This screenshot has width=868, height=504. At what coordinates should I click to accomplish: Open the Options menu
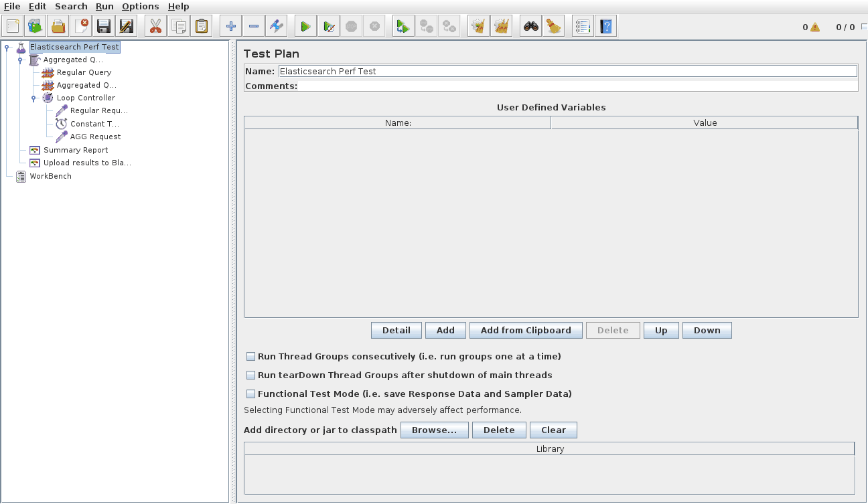point(140,6)
